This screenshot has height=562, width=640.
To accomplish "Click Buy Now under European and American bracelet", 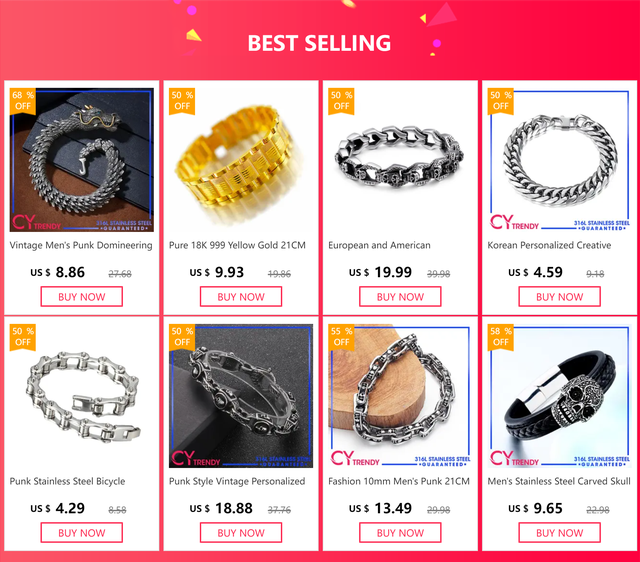I will pos(400,297).
